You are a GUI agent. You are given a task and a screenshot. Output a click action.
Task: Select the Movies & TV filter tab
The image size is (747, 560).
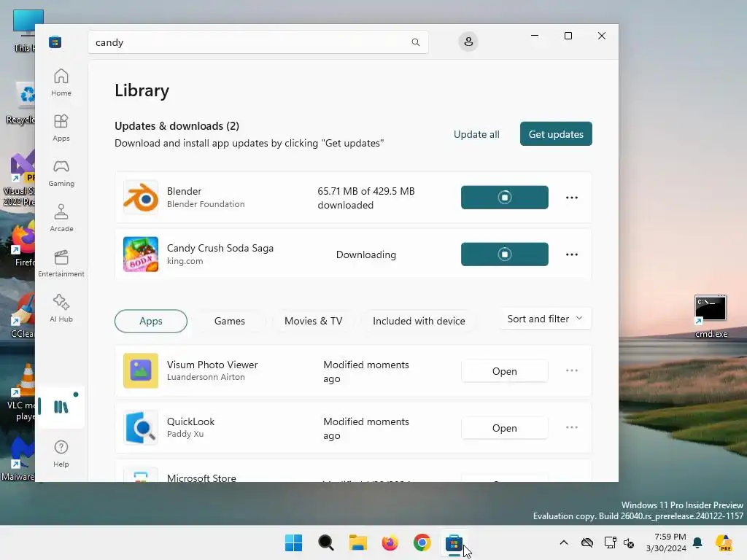[314, 321]
